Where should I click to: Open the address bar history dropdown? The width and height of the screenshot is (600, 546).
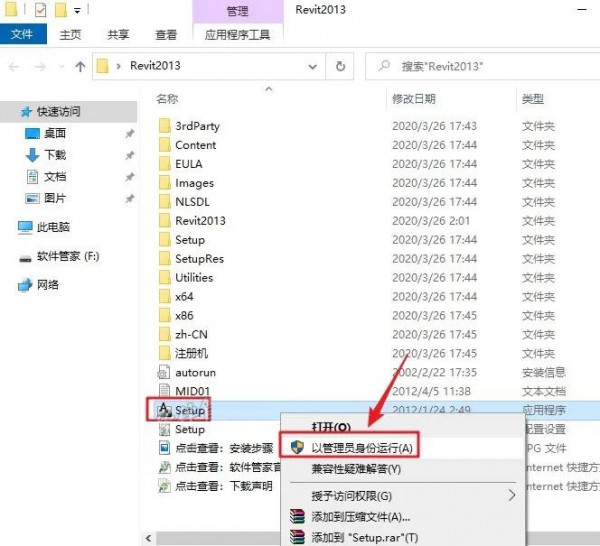313,67
